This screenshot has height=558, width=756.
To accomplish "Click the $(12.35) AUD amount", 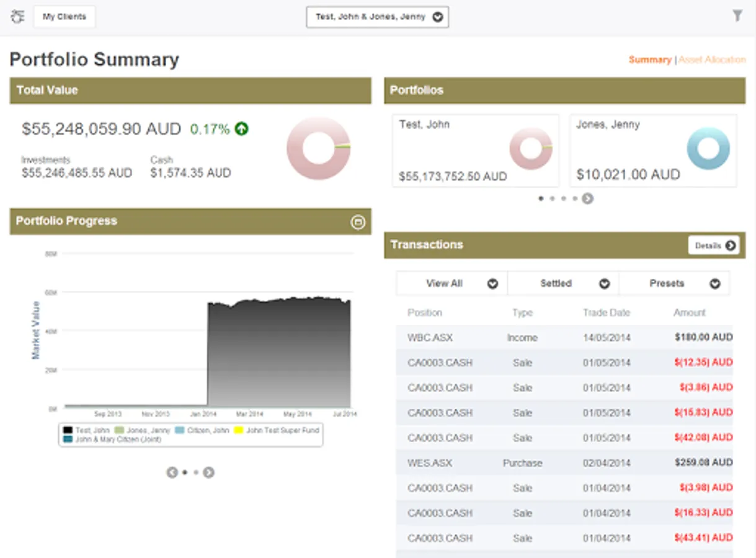I will point(703,363).
